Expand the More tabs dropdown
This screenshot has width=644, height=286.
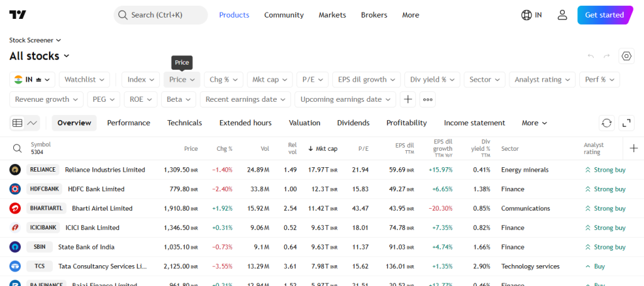point(535,123)
